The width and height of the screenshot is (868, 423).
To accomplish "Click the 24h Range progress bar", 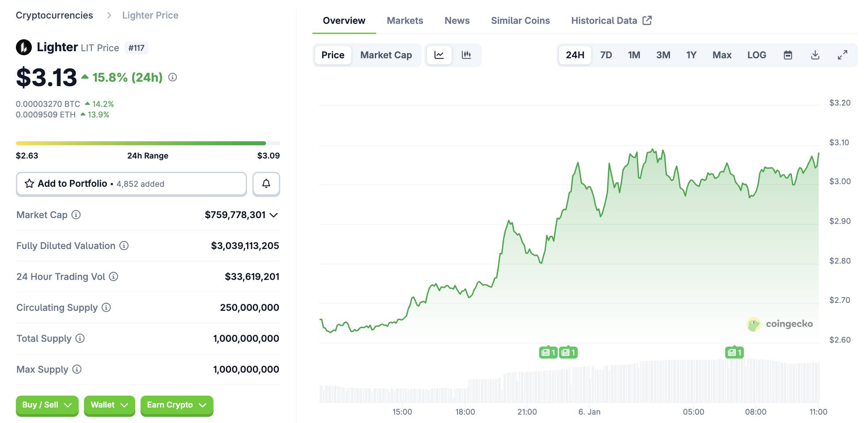I will point(148,144).
